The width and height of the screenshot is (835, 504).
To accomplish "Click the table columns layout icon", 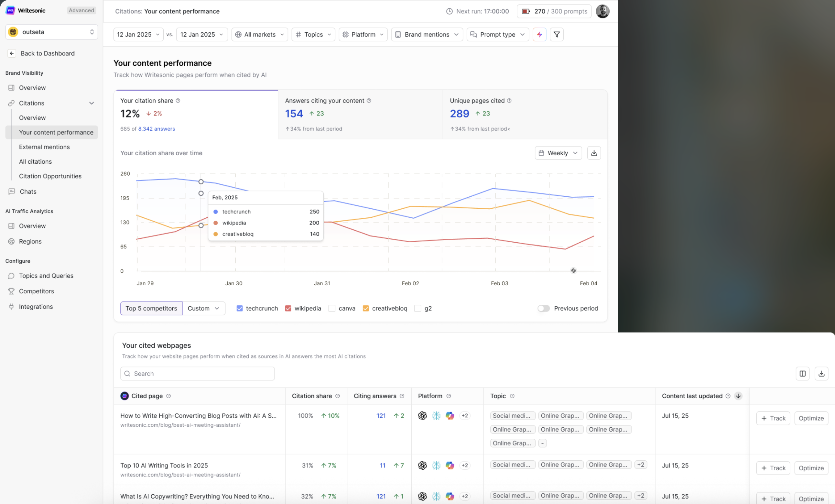I will [802, 374].
